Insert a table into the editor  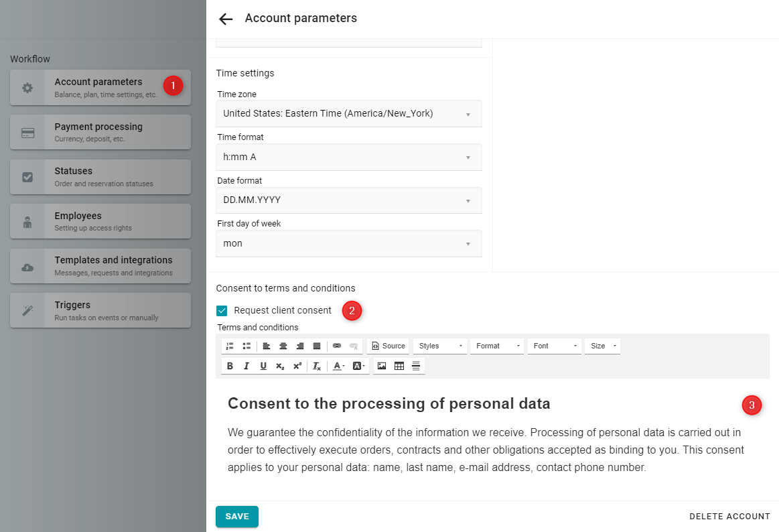(399, 366)
